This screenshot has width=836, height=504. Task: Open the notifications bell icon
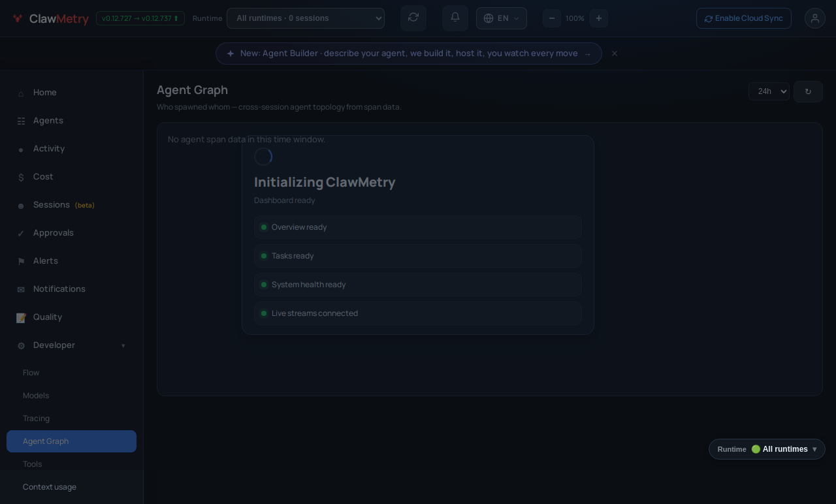click(x=455, y=18)
